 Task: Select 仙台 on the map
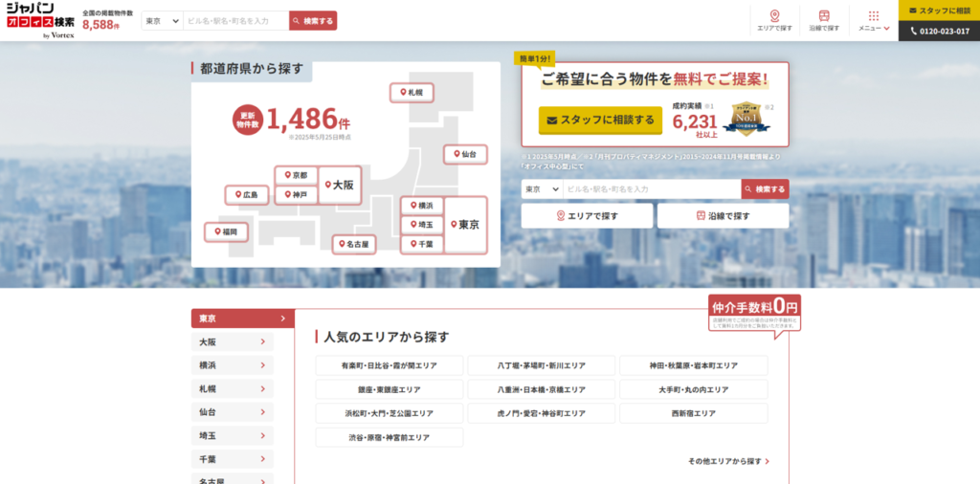(466, 154)
